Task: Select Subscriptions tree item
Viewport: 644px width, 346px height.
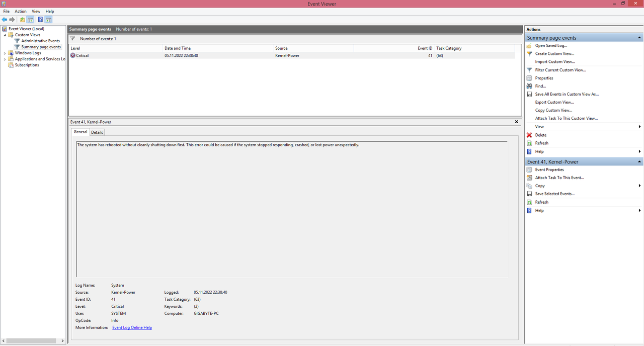Action: (x=27, y=65)
